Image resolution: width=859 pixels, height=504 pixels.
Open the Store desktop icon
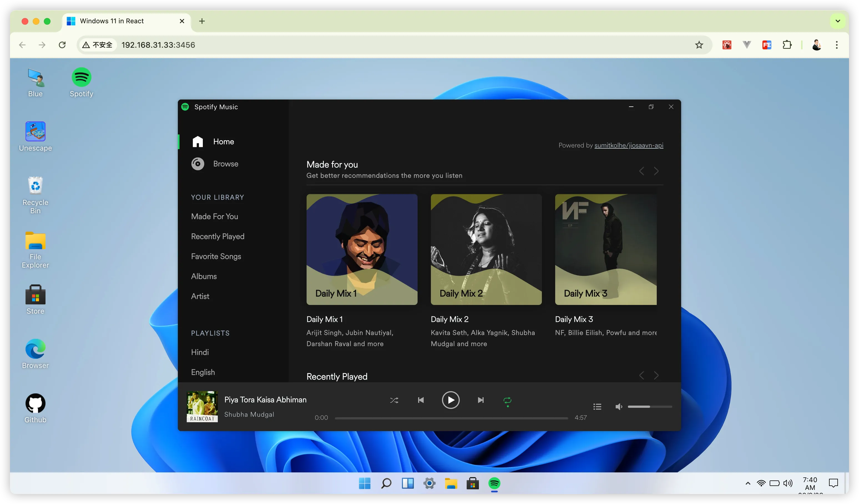pyautogui.click(x=35, y=300)
